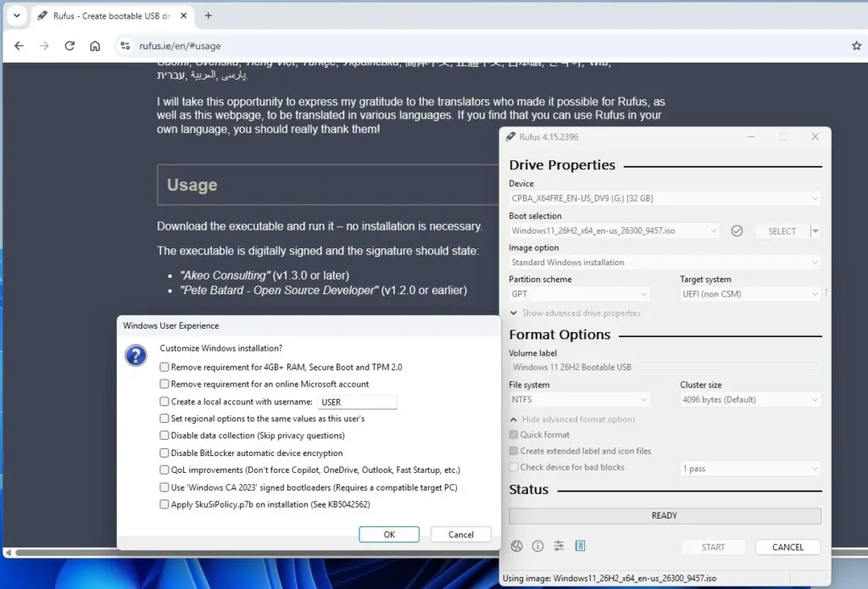Screen dimensions: 868x589
Task: Click the SELECT button in Rufus
Action: click(x=782, y=231)
